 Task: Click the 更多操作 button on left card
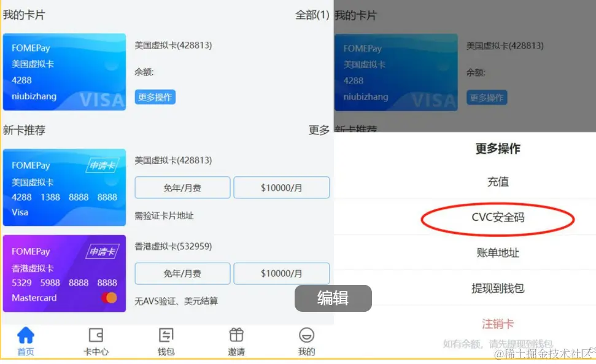point(155,97)
